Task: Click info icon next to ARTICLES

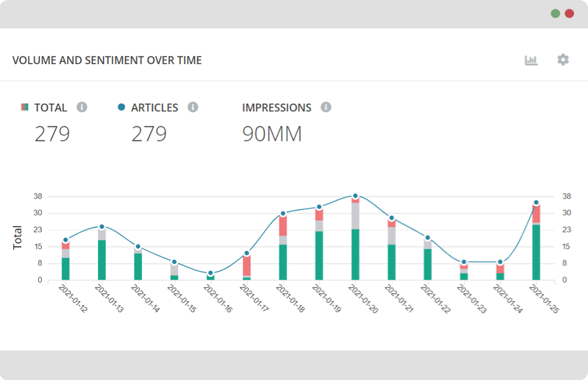Action: (193, 107)
